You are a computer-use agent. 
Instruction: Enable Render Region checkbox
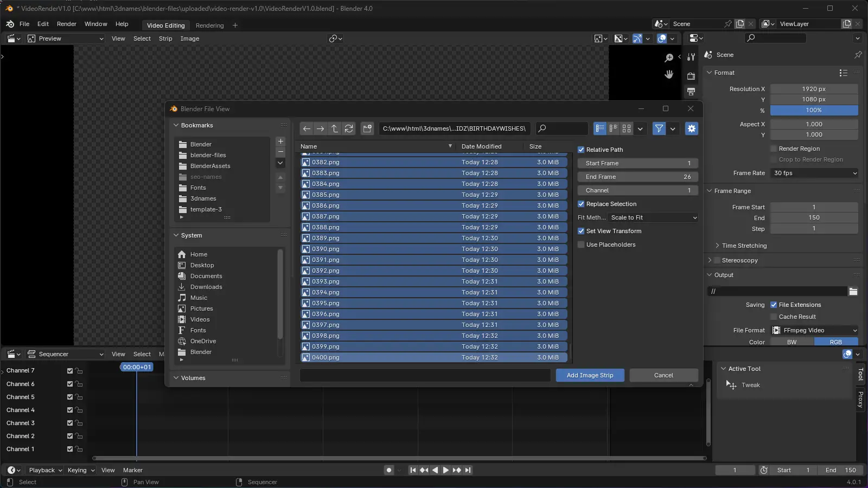coord(774,149)
